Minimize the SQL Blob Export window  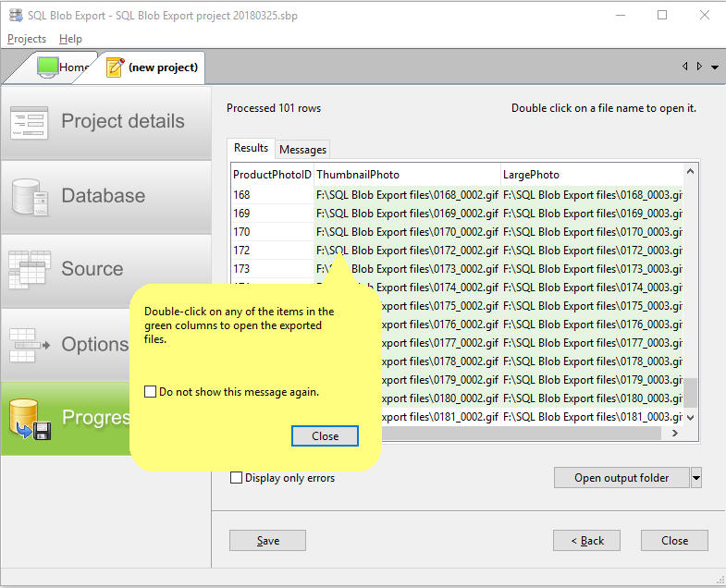pos(621,16)
